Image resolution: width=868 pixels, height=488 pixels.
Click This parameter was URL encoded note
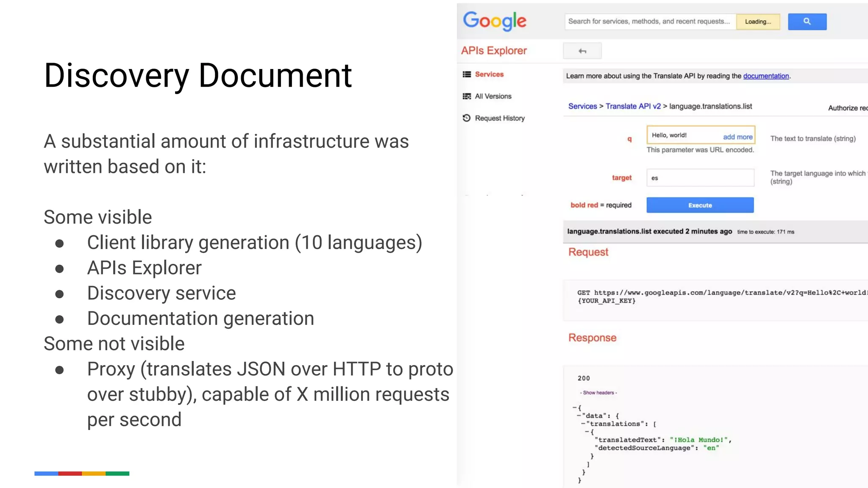point(700,150)
